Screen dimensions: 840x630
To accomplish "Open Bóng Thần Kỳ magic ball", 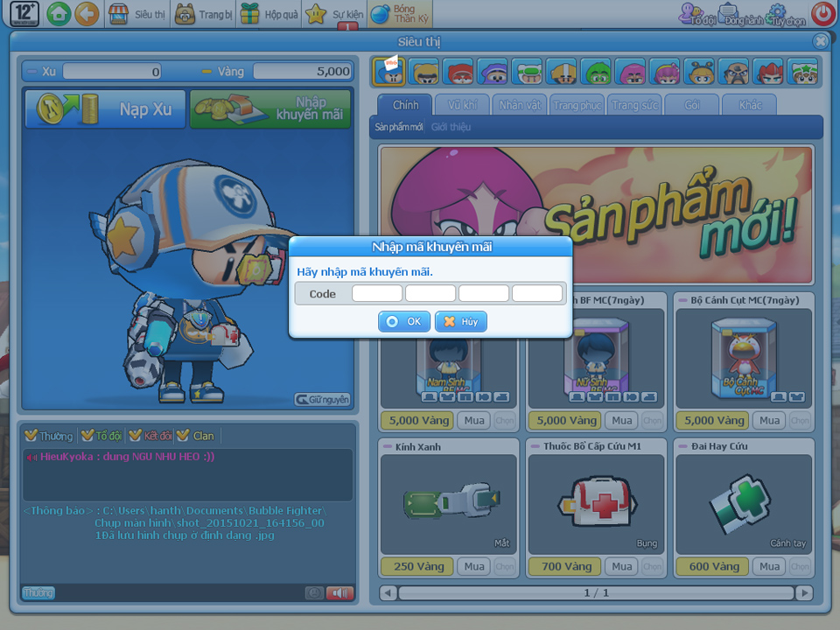I will pyautogui.click(x=400, y=14).
